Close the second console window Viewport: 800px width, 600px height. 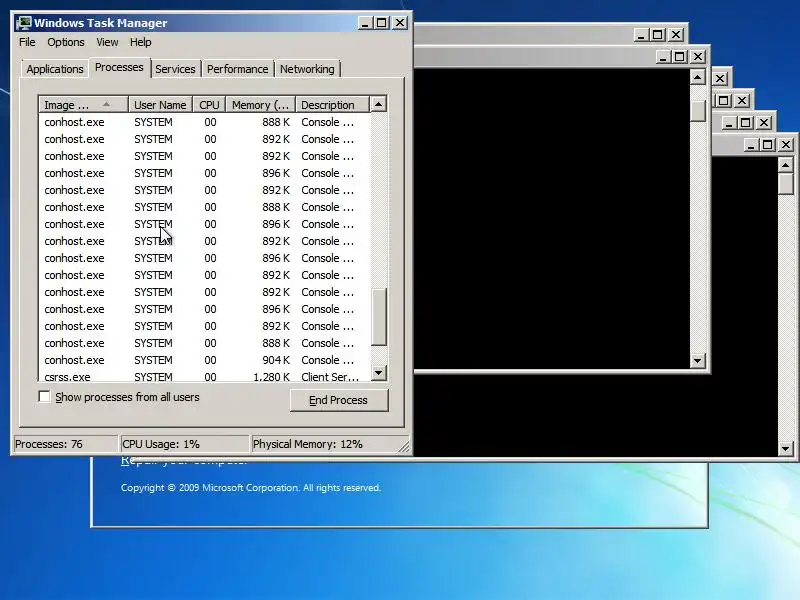(x=698, y=57)
